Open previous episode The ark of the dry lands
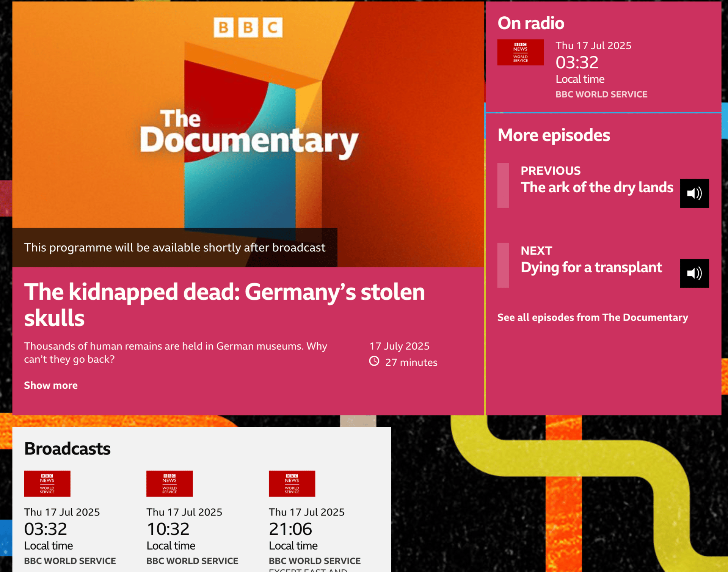The height and width of the screenshot is (572, 728). [x=597, y=187]
